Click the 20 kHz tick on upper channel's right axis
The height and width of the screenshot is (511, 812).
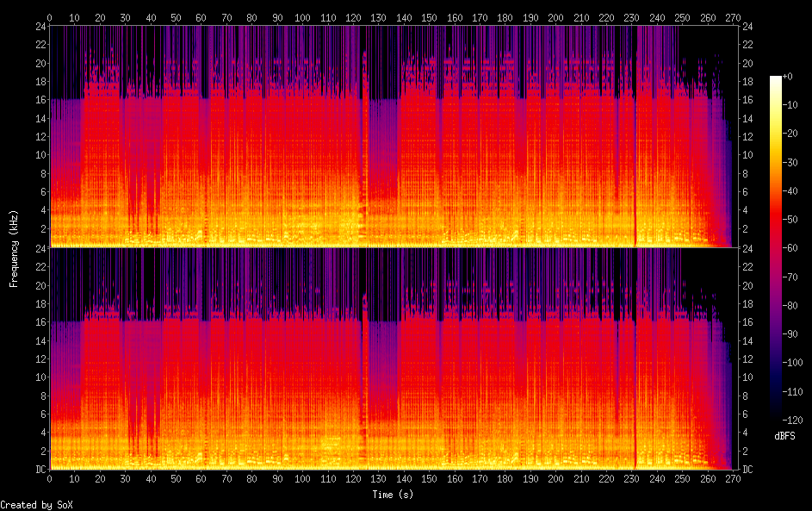tap(748, 63)
